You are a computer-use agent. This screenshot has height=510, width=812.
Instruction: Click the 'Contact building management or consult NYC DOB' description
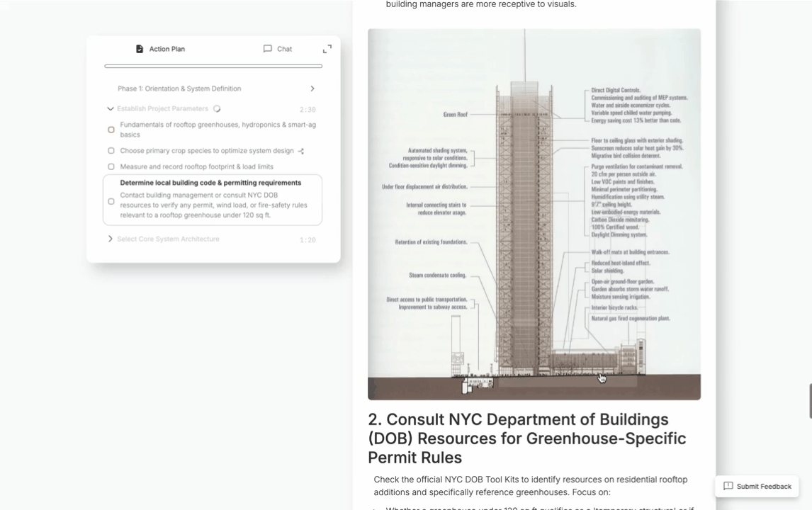214,205
